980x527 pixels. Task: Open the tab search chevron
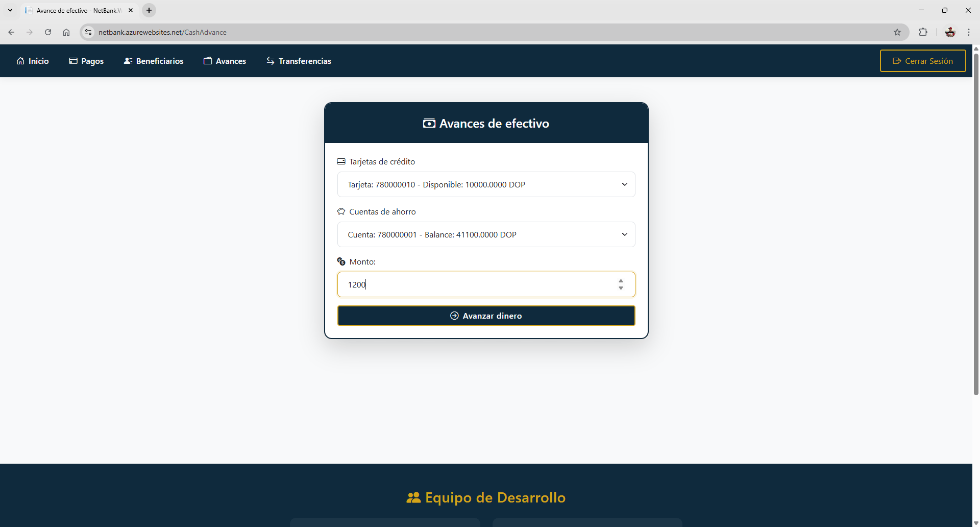[x=10, y=10]
